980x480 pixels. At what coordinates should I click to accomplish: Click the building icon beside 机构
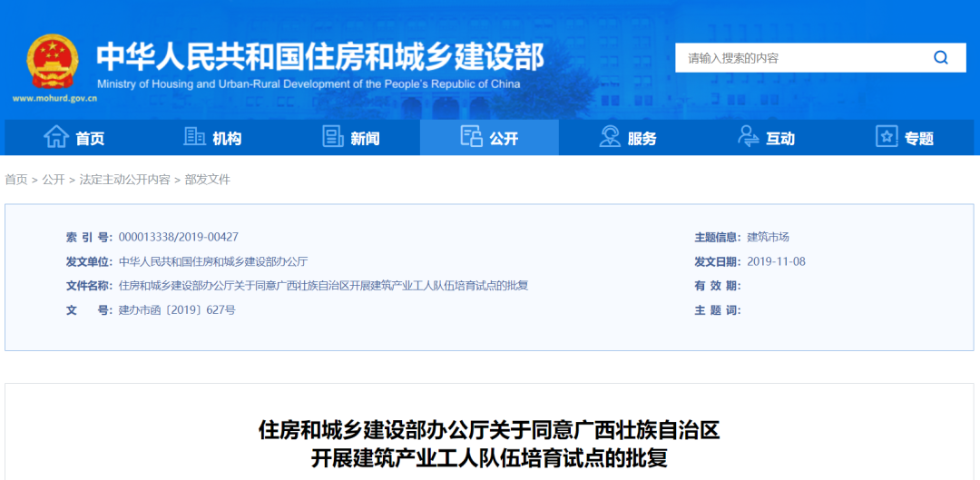(194, 137)
